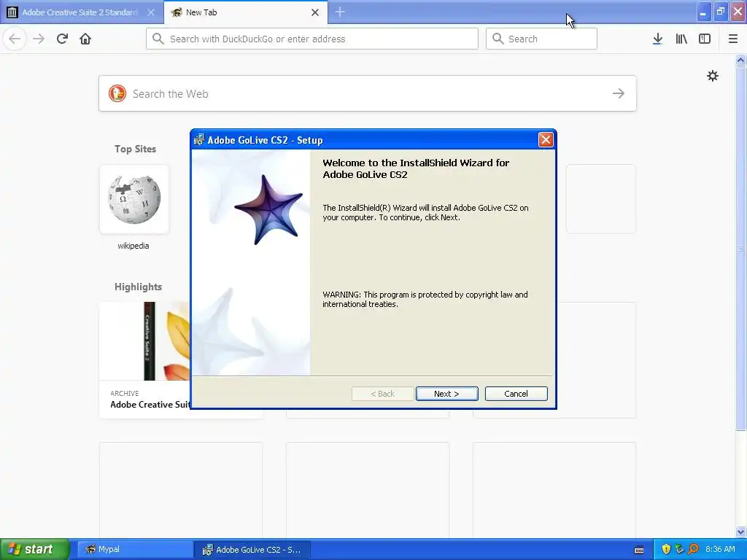Close the Adobe GoLive CS2 Setup dialog
747x560 pixels.
coord(546,139)
